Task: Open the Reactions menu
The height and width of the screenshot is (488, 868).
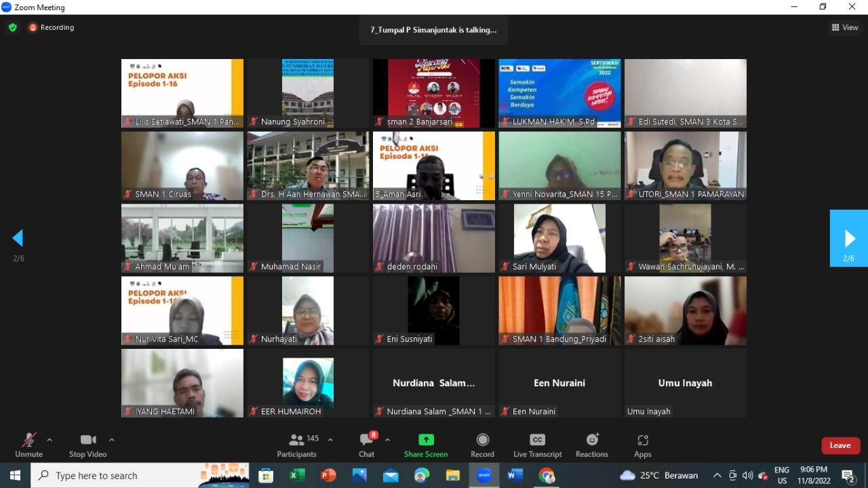Action: point(592,445)
